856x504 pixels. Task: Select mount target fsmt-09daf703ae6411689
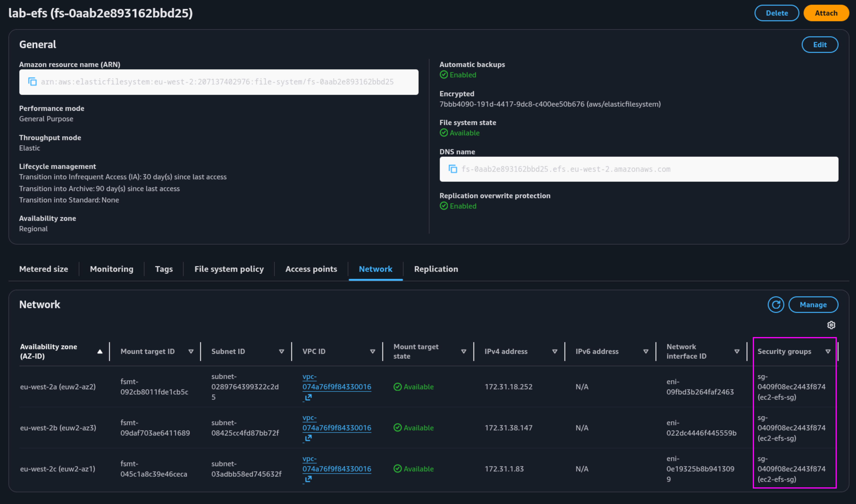(155, 428)
